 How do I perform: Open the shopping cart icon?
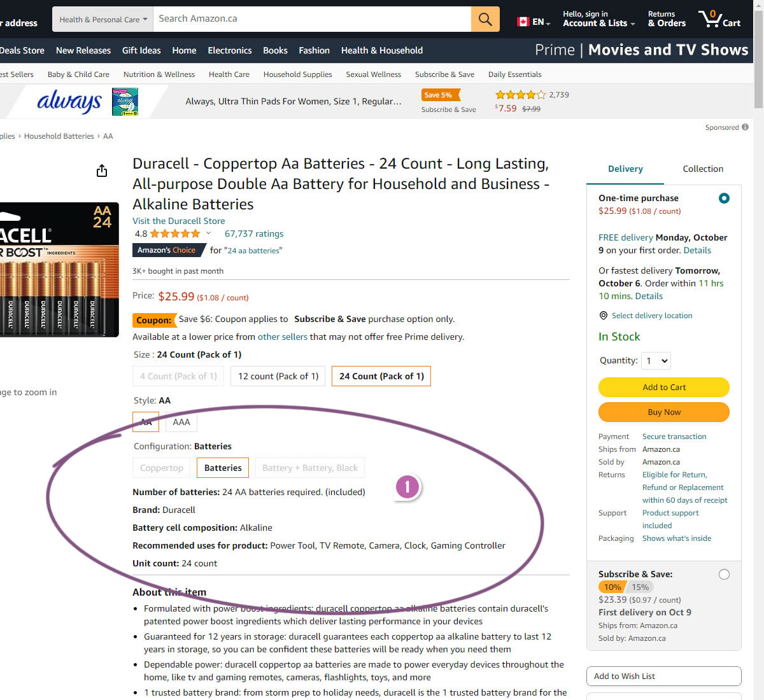[711, 18]
